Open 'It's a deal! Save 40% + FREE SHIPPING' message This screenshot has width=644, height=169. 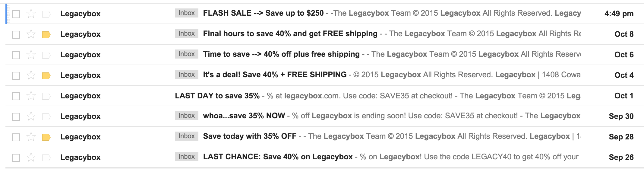pos(275,75)
